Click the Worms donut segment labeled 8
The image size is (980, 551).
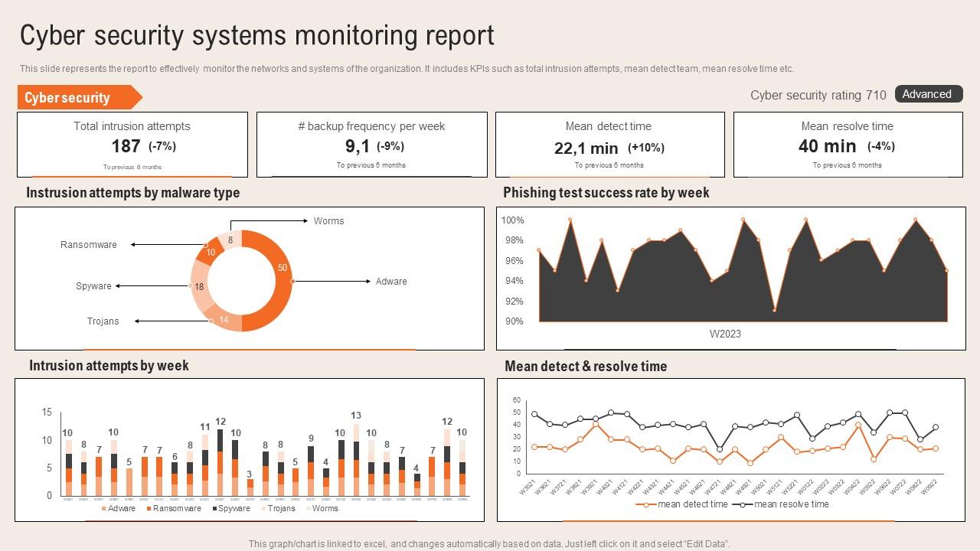pos(230,240)
